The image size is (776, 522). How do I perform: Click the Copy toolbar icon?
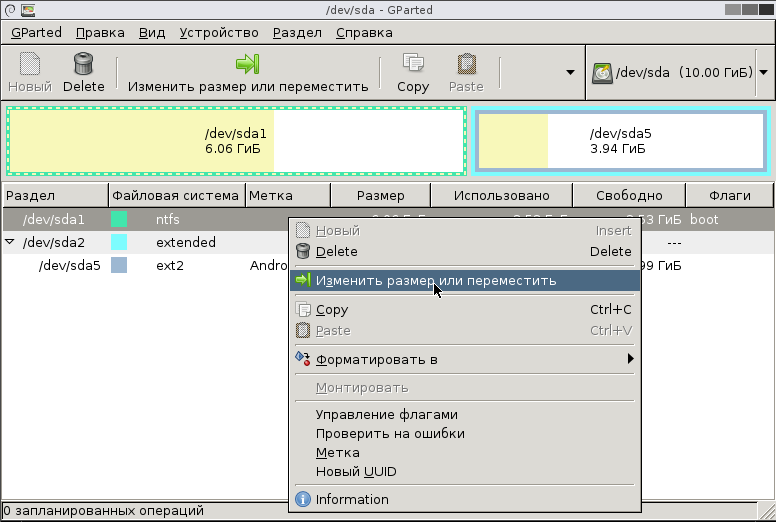[413, 63]
